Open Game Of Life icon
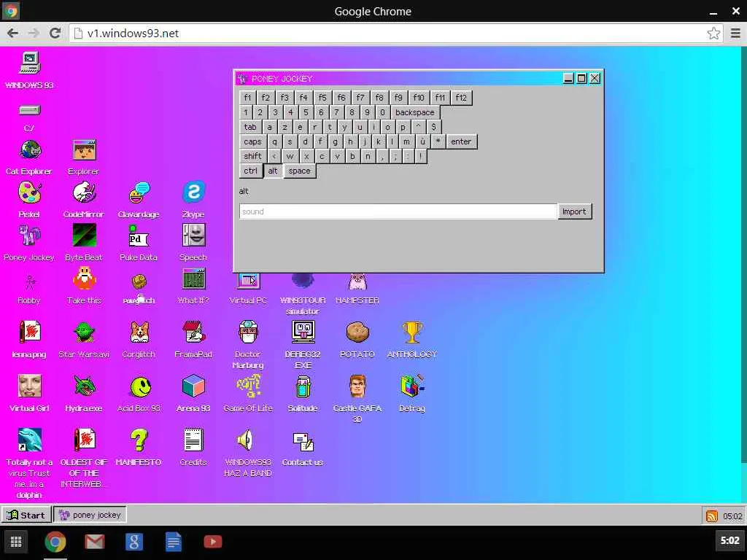The image size is (747, 560). [248, 386]
